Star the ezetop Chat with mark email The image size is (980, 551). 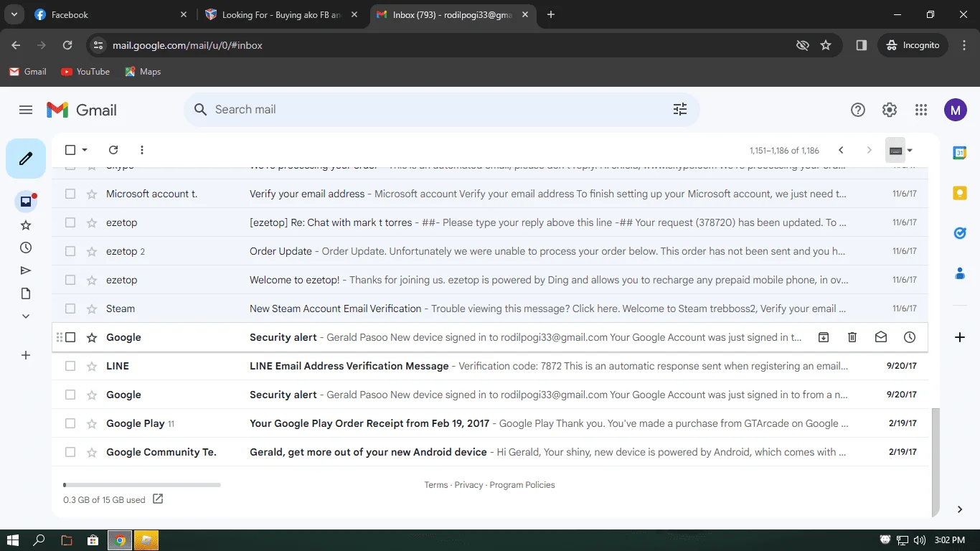[x=92, y=222]
